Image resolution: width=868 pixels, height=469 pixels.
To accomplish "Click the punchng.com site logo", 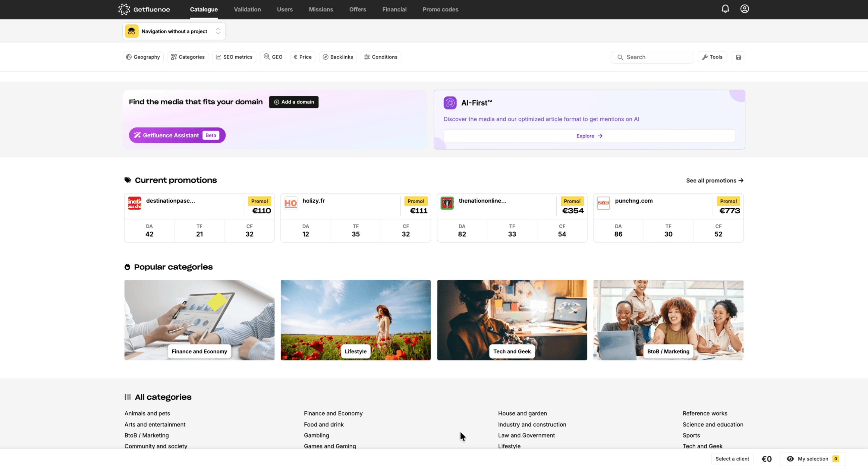I will point(603,203).
